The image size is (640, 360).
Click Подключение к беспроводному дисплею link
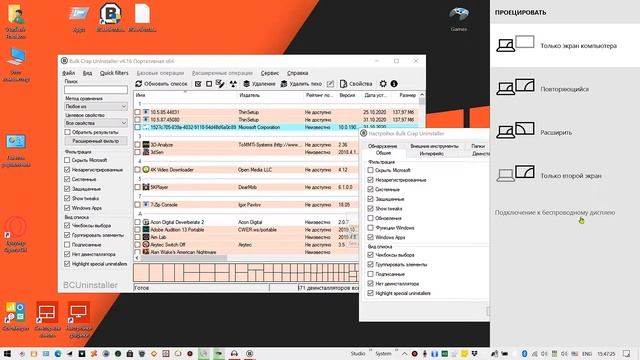(555, 213)
